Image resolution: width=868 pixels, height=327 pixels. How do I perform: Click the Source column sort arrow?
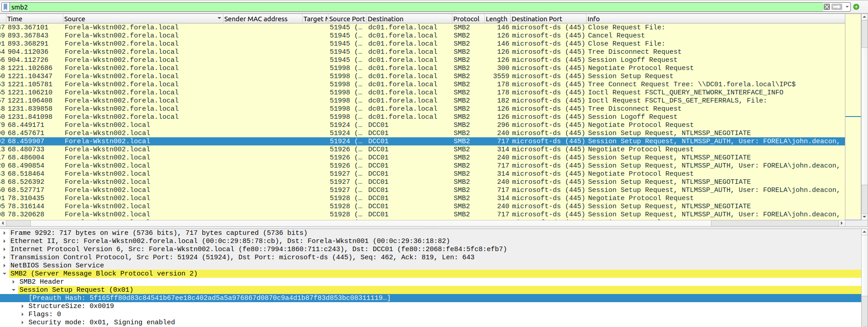(x=219, y=19)
